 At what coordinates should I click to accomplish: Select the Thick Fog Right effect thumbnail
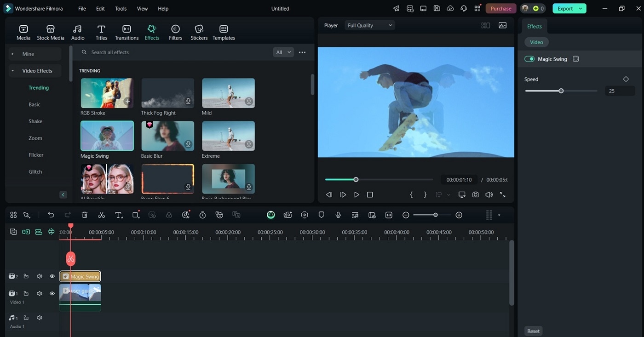point(167,93)
